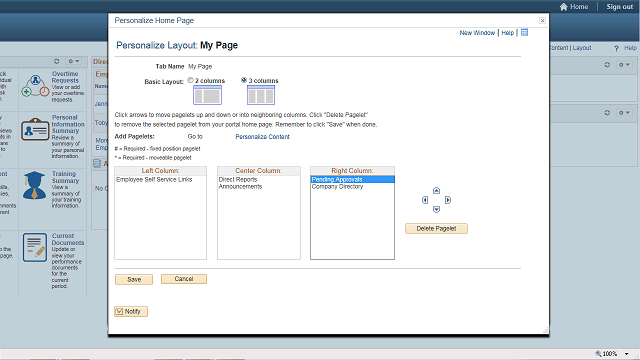Open the Current Documents text link in the background
This screenshot has height=360, width=640.
(x=68, y=239)
